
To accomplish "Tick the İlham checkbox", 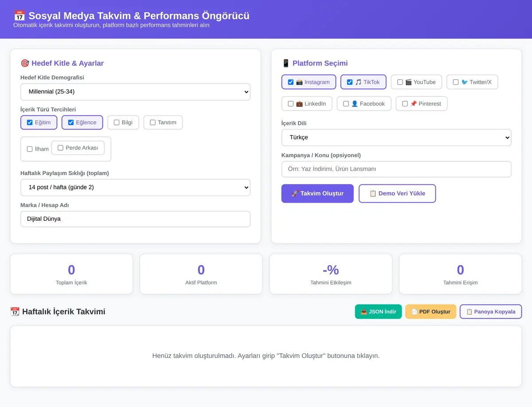I will 30,149.
